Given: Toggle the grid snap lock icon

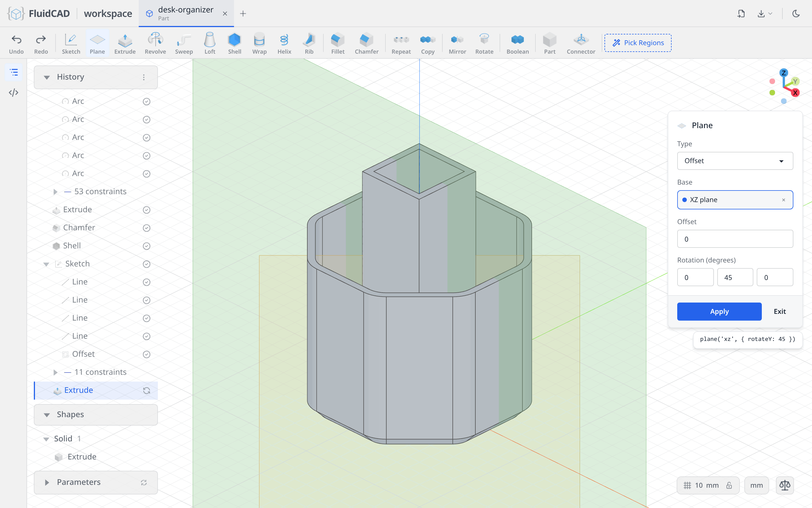Looking at the screenshot, I should [729, 485].
